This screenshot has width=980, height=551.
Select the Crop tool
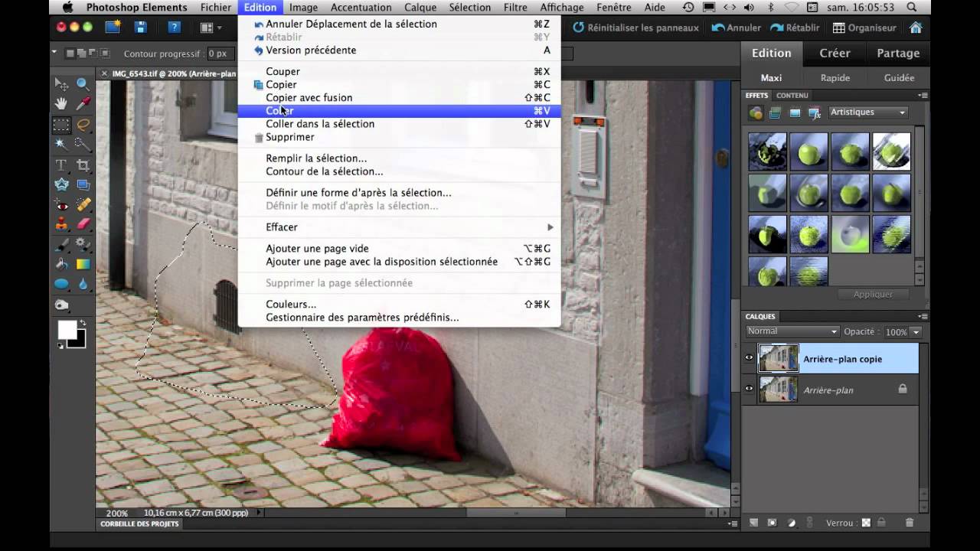click(x=83, y=165)
